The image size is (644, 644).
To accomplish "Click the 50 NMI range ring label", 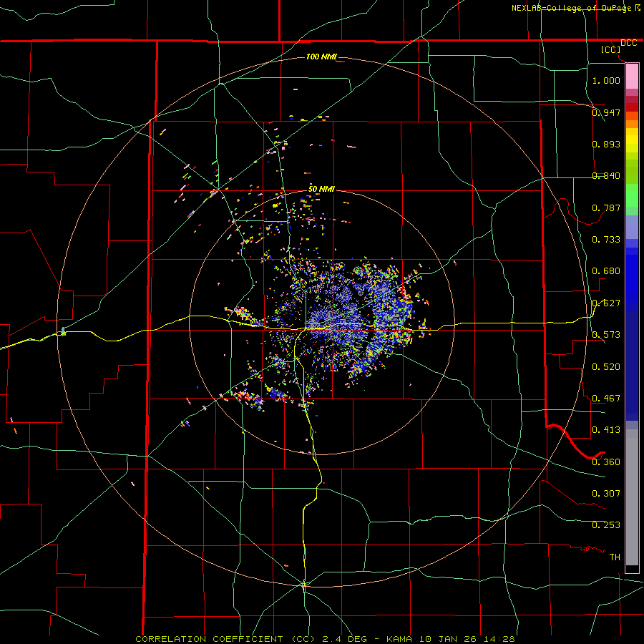I will click(x=321, y=189).
